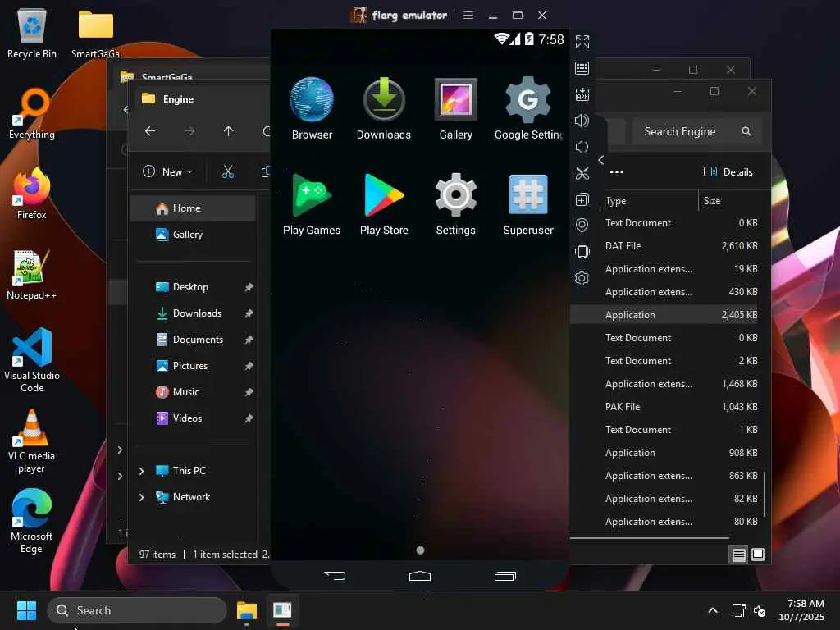840x630 pixels.
Task: Open Notepad++ desktop shortcut
Action: coord(32,274)
